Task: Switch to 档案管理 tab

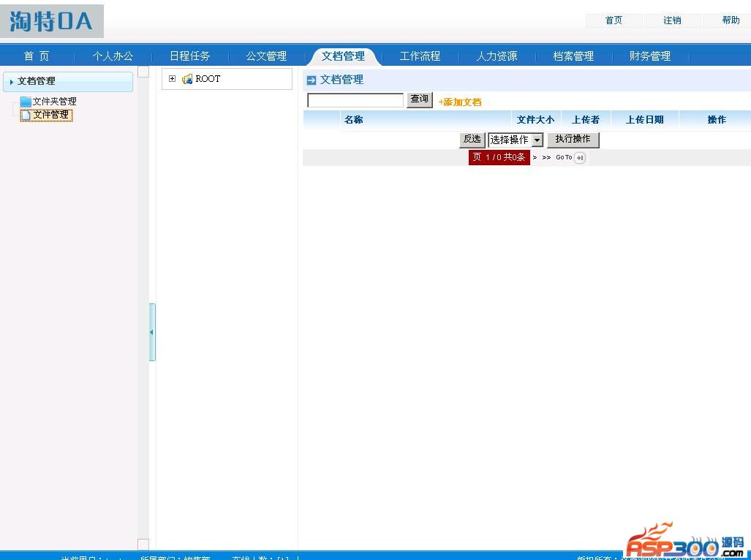Action: pos(573,56)
